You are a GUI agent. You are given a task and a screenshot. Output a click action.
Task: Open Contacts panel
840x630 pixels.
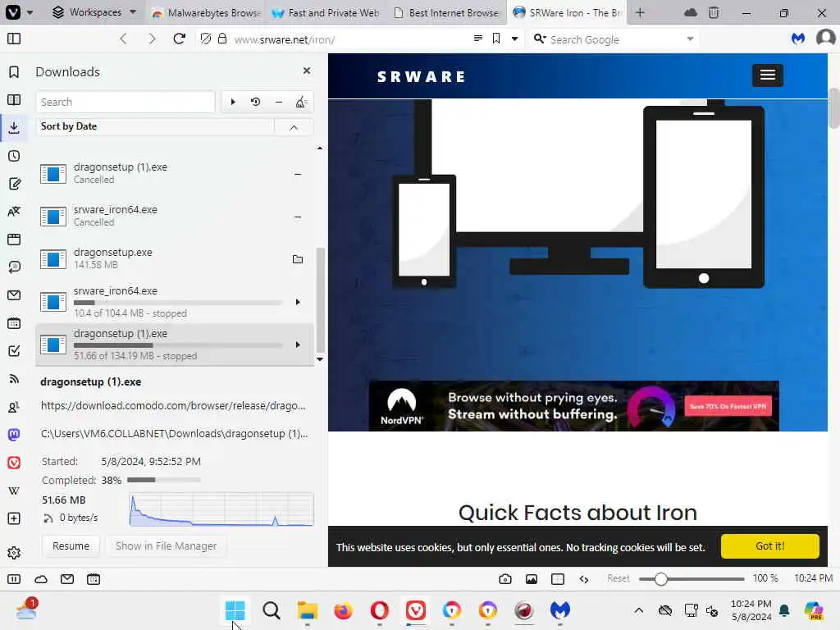[15, 407]
